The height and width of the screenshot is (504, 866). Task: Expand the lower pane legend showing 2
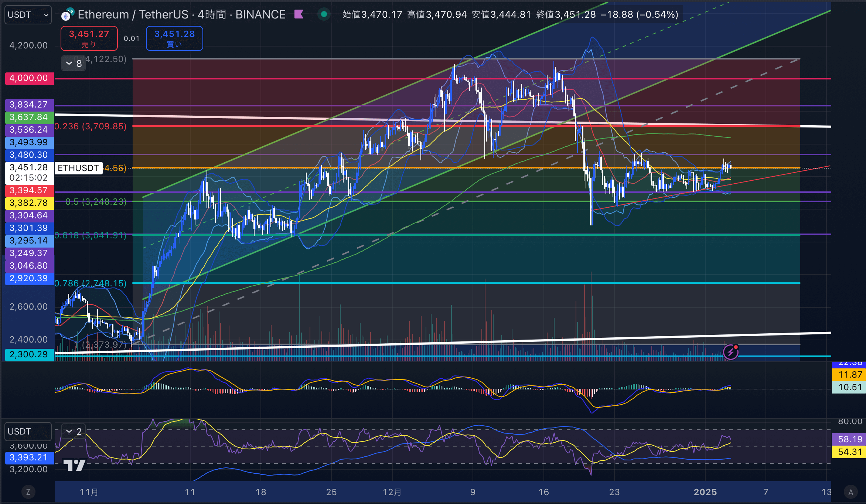click(74, 431)
